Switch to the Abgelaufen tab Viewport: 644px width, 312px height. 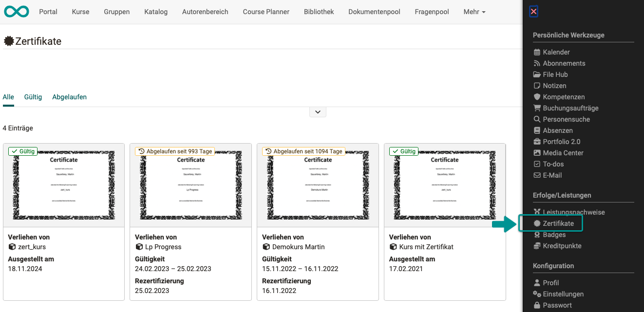pyautogui.click(x=69, y=97)
